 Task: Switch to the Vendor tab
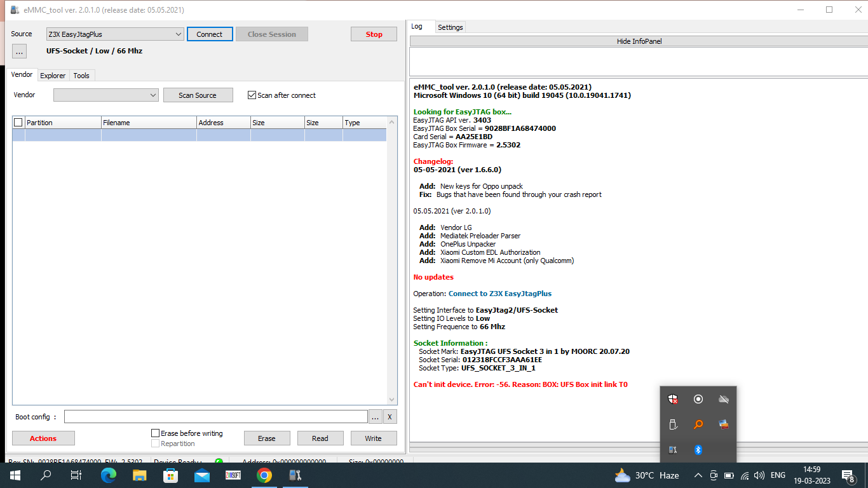pos(22,75)
